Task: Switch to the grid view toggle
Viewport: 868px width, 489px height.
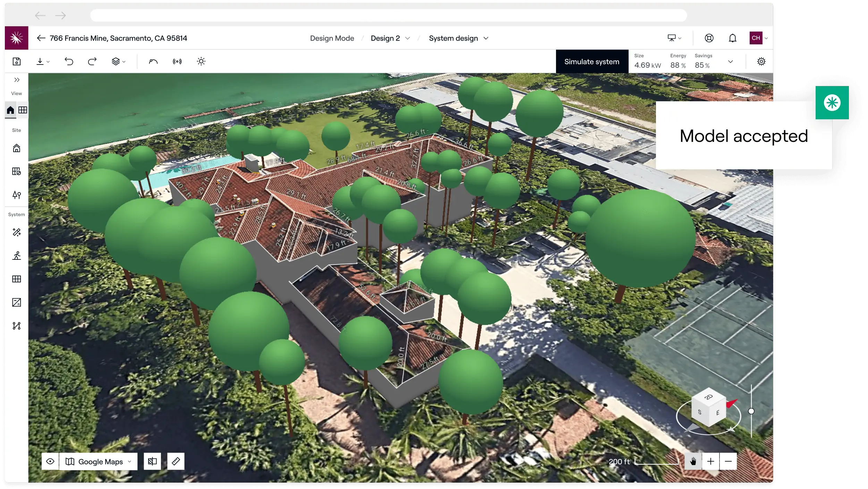Action: coord(23,110)
